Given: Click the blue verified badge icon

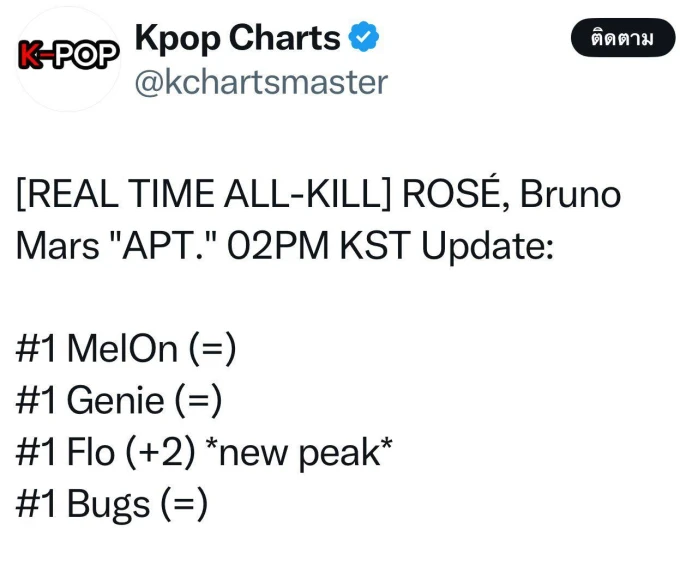Looking at the screenshot, I should click(364, 36).
